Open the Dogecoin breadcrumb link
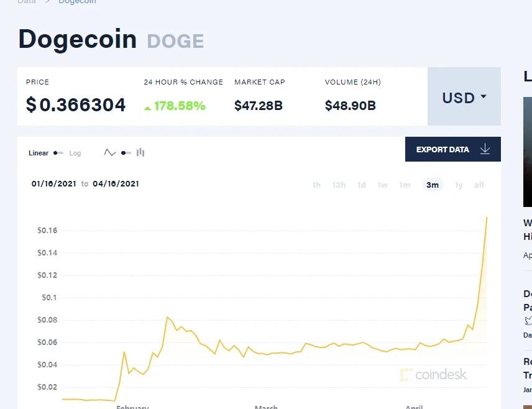 77,2
